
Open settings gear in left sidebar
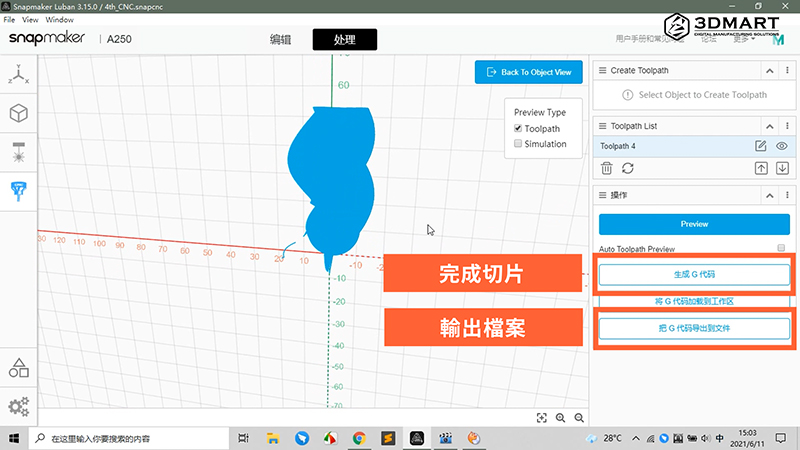tap(18, 406)
